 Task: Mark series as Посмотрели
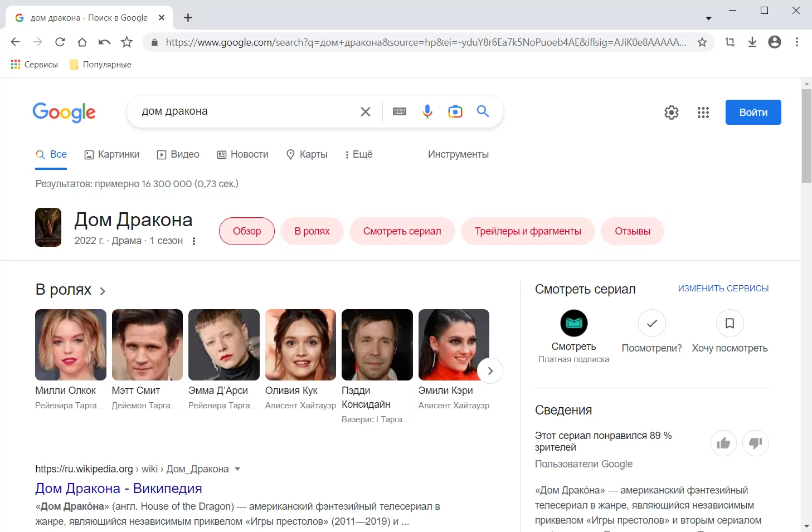click(652, 323)
